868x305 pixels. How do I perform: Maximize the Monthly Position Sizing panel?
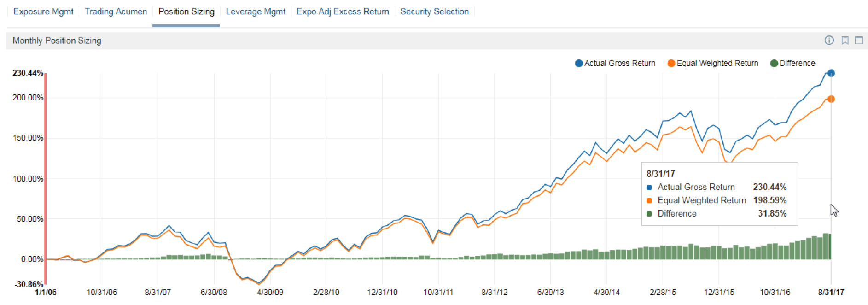[859, 41]
